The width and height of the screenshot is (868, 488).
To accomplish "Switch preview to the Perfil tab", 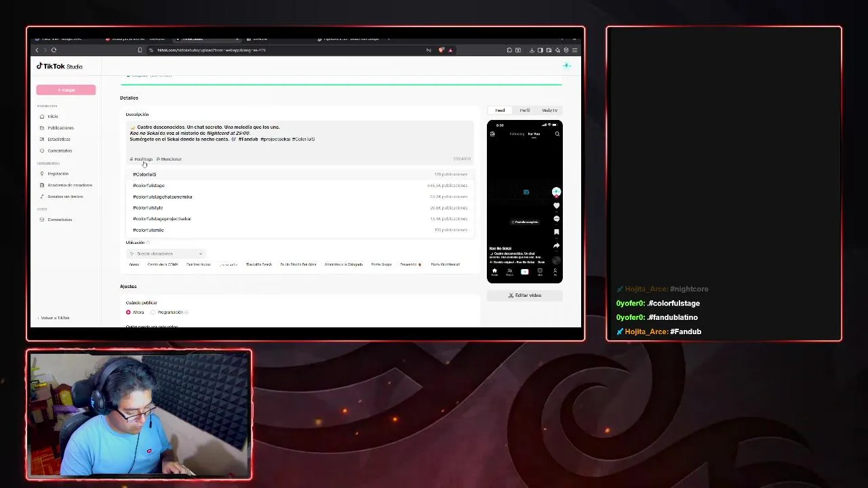I will click(x=525, y=110).
